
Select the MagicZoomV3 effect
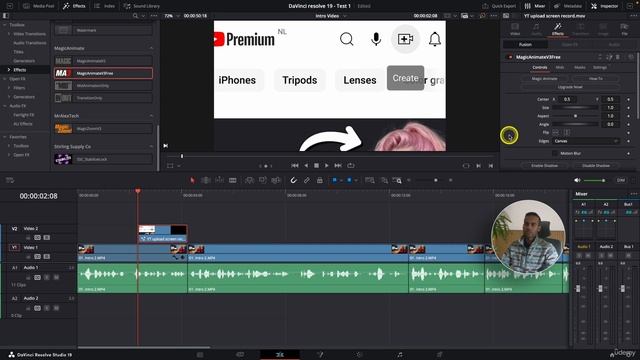tap(103, 129)
